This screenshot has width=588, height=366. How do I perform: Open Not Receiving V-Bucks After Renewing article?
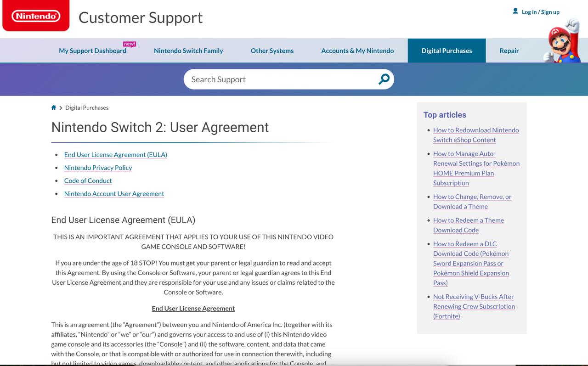point(474,306)
